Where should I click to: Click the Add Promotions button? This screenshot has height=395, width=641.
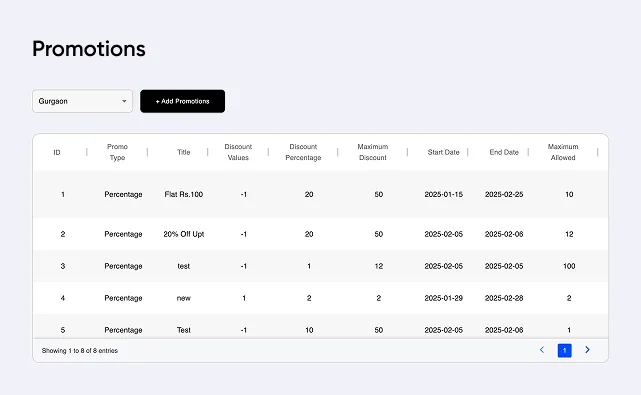pos(182,101)
